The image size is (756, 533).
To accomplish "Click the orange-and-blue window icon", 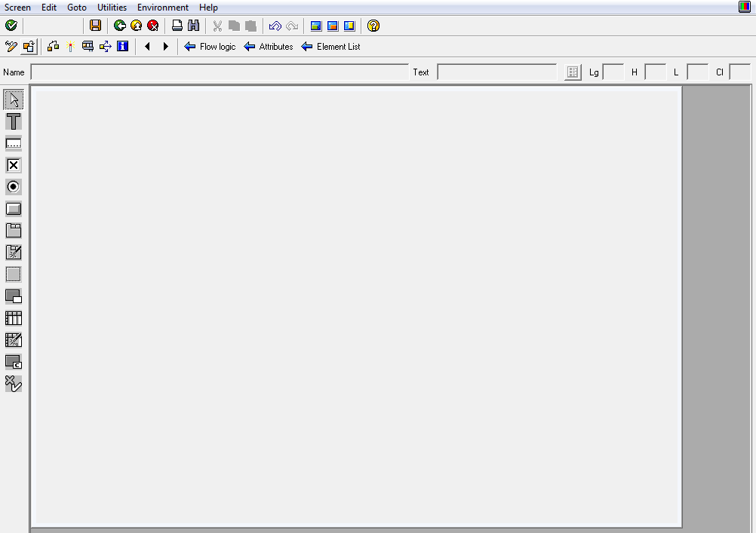I will click(333, 26).
